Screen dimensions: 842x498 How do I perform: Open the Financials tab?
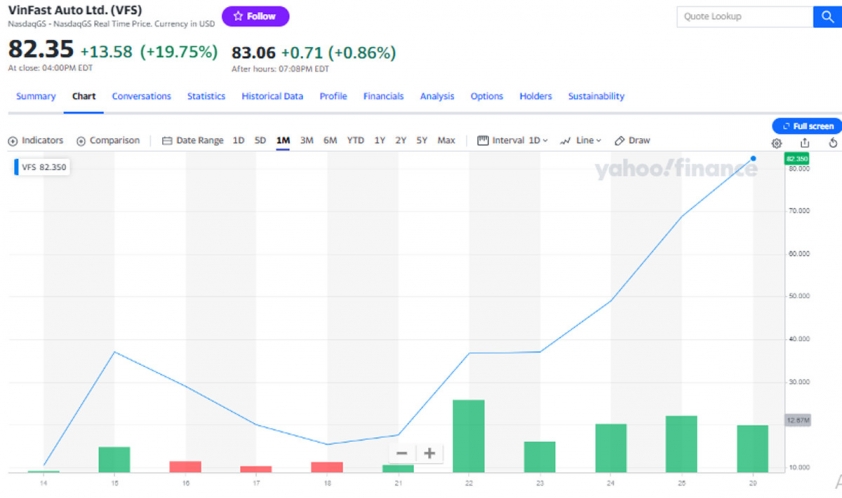coord(383,96)
